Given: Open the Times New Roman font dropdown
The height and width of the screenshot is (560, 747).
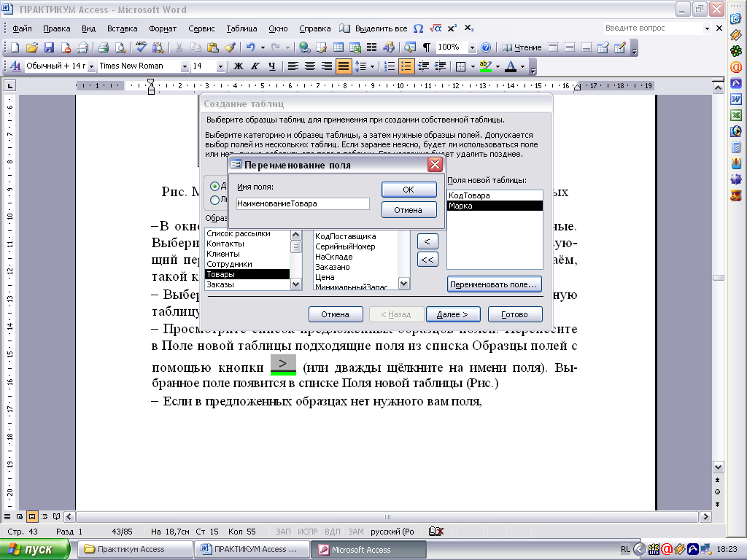Looking at the screenshot, I should click(185, 66).
